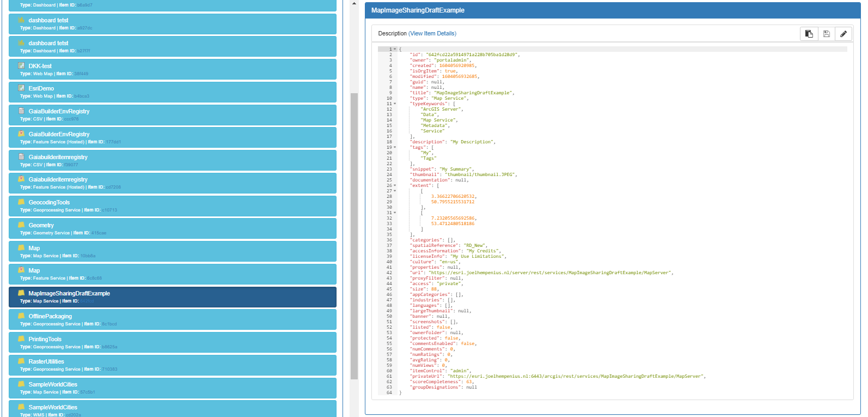868x417 pixels.
Task: Click the "itemControl": "admin" line
Action: pos(441,371)
